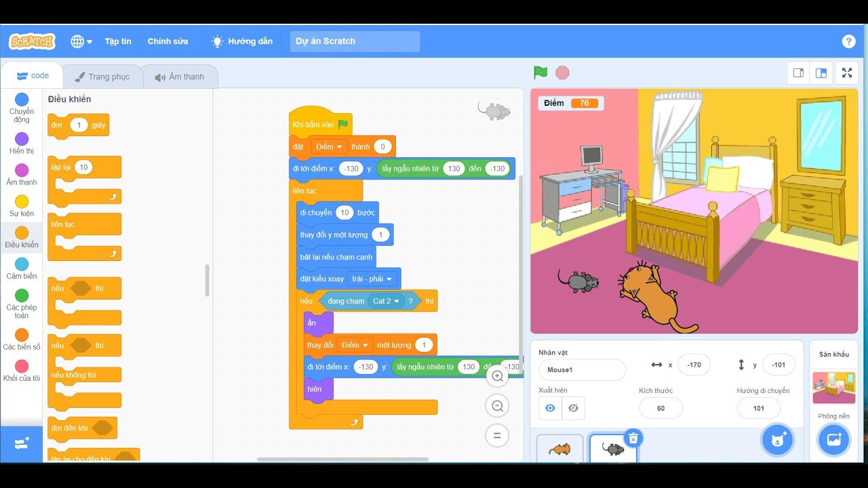This screenshot has width=868, height=488.
Task: Select the Chuyển động block category
Action: point(22,108)
